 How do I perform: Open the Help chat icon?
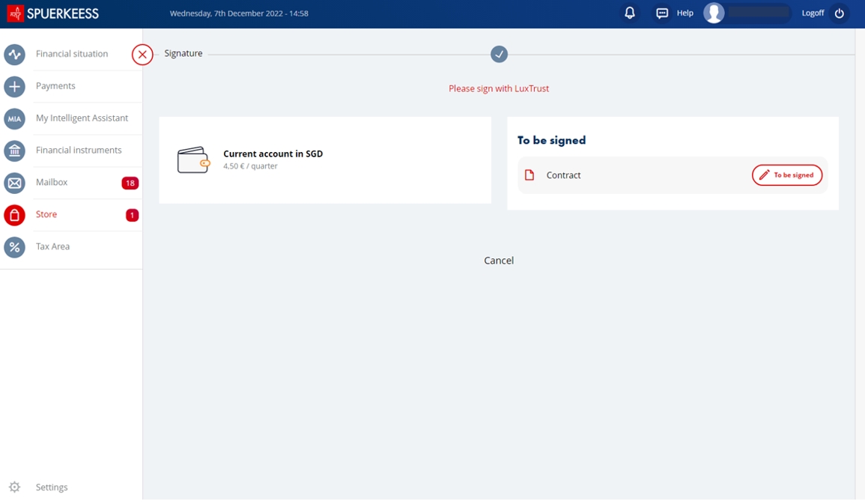pyautogui.click(x=662, y=13)
